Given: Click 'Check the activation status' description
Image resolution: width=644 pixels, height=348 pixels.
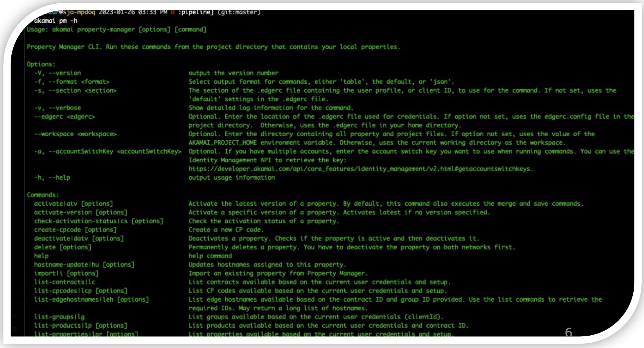Looking at the screenshot, I should pos(264,221).
